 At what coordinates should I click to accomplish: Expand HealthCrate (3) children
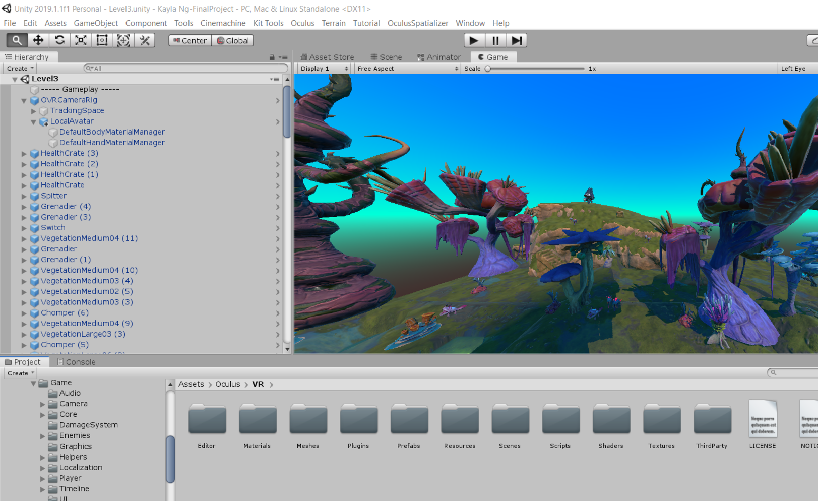[24, 153]
